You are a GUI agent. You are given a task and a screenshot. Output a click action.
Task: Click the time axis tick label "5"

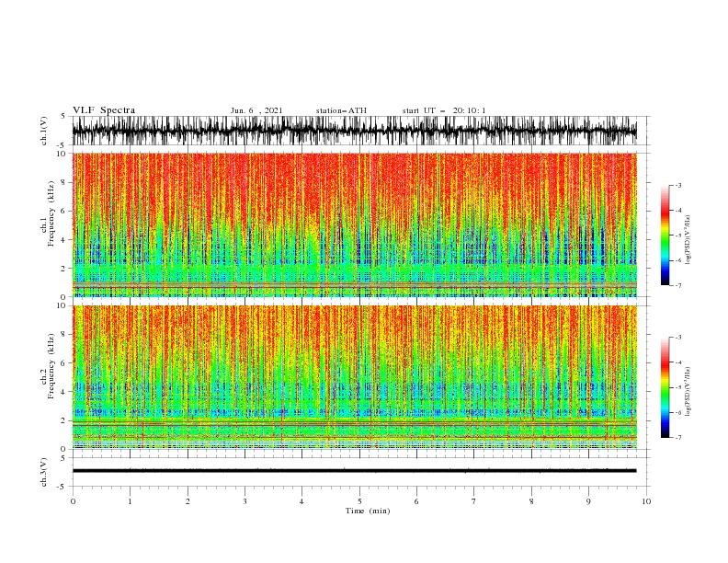point(359,501)
